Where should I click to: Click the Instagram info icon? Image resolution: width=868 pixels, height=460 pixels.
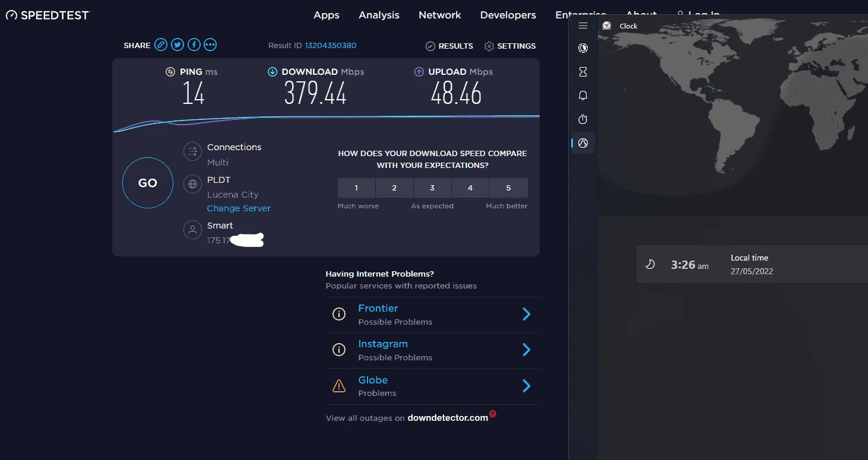pyautogui.click(x=339, y=350)
